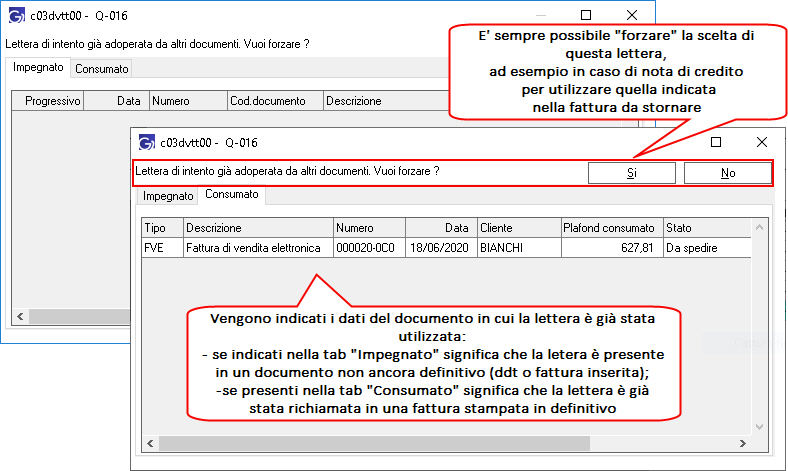The height and width of the screenshot is (471, 788).
Task: Sort by Data column in front window
Action: pyautogui.click(x=441, y=228)
